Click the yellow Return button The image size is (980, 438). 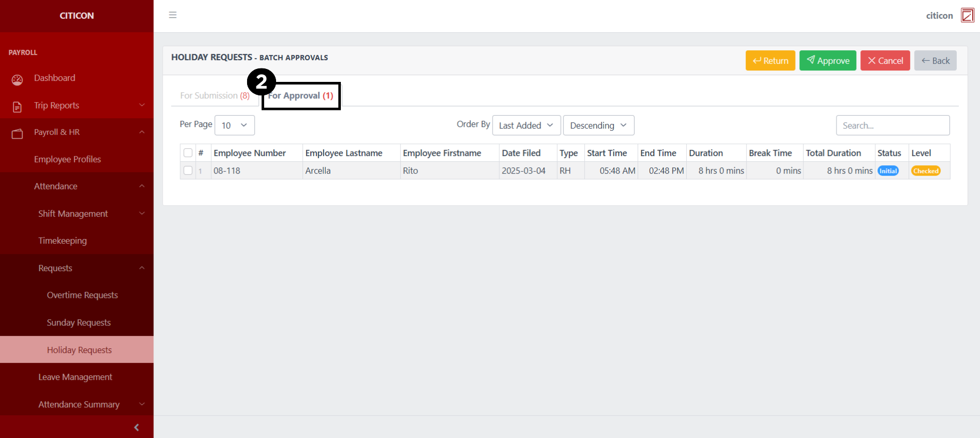click(x=770, y=61)
